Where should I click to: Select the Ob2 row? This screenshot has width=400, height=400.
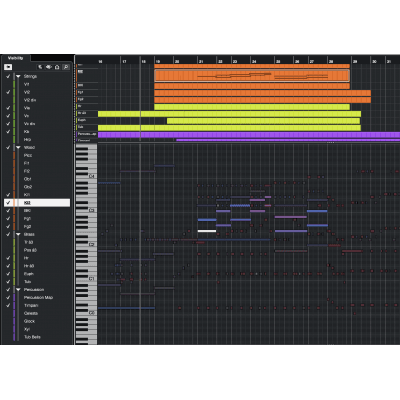tap(37, 187)
